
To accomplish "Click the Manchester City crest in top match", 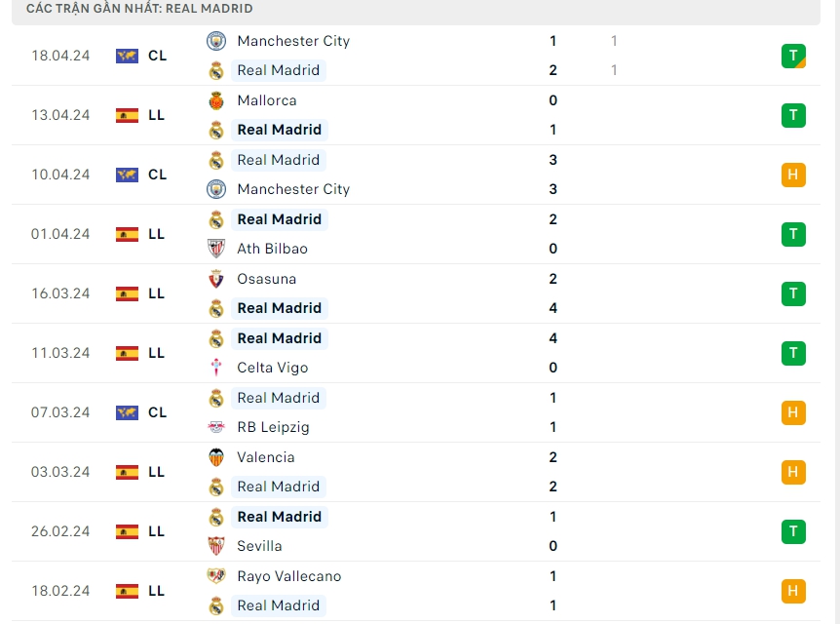I will click(x=215, y=41).
